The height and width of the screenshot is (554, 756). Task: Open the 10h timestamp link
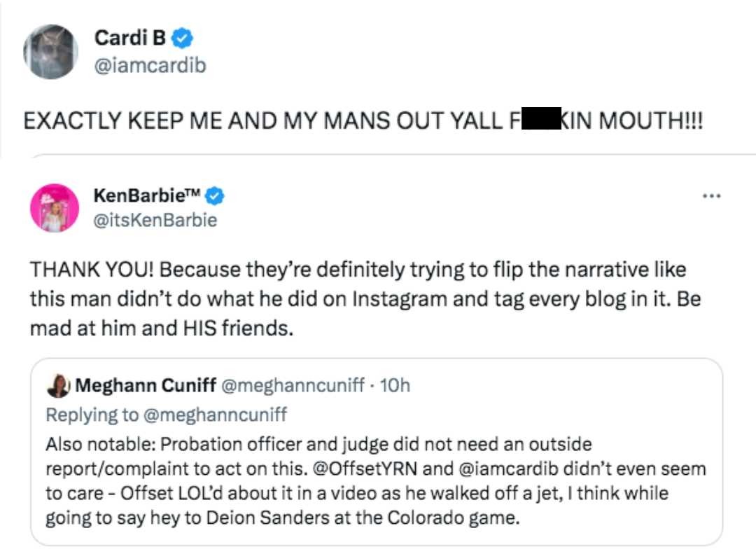394,385
